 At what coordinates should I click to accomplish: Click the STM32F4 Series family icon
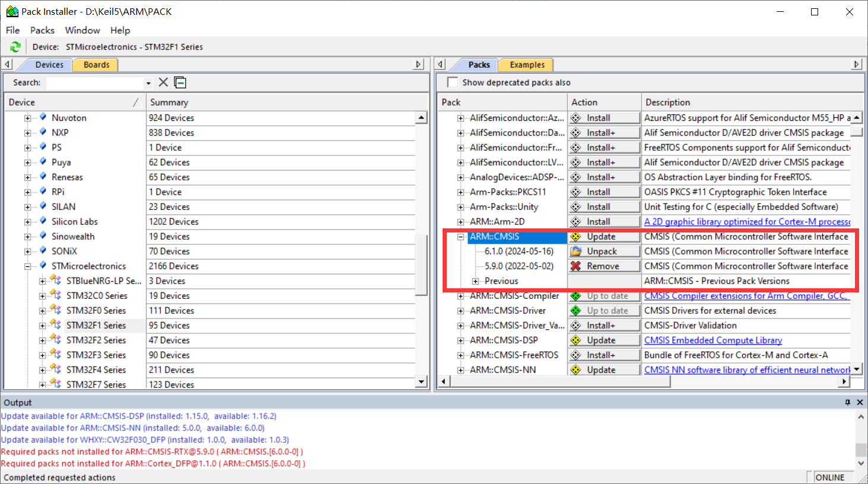56,369
